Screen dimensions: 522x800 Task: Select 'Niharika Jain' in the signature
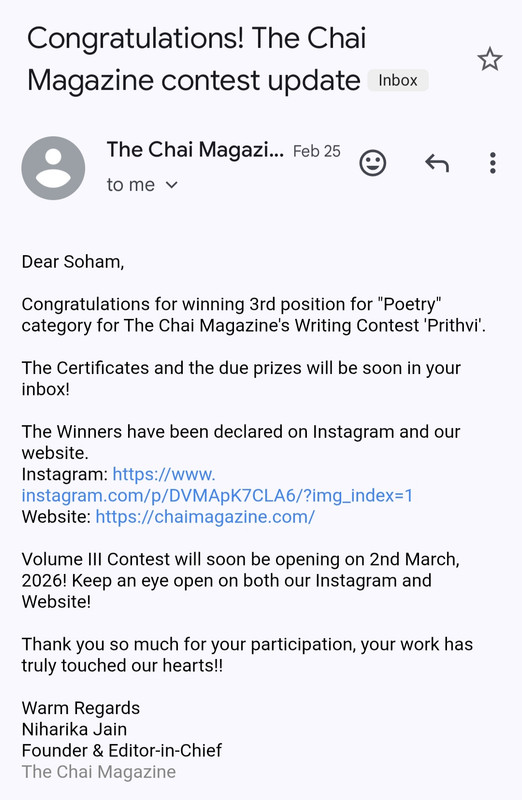pos(74,730)
